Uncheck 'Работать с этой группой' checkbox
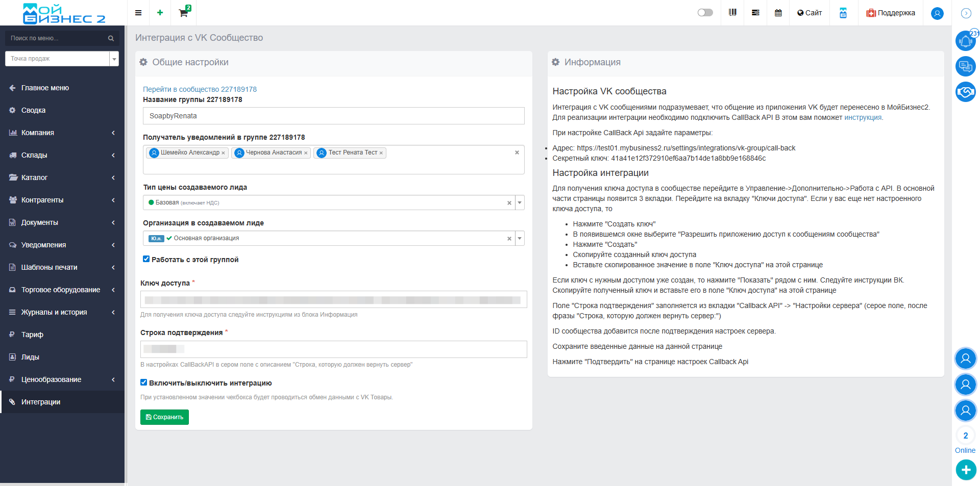Screen dimensions: 980x486 click(x=146, y=259)
